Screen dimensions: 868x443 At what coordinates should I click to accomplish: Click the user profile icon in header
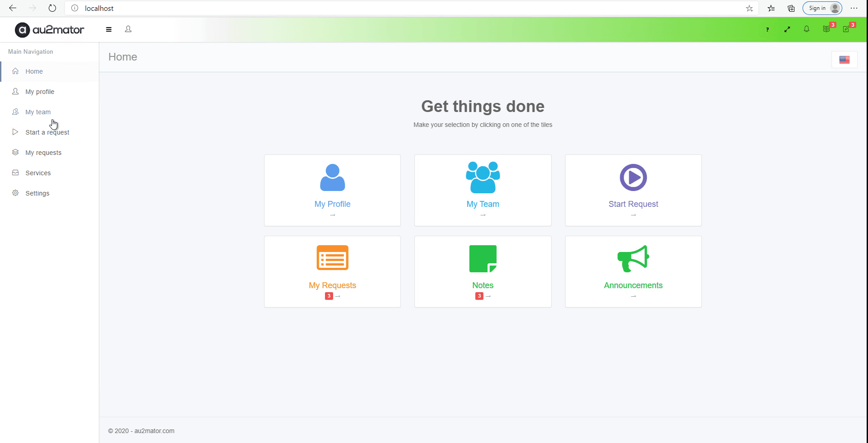128,29
